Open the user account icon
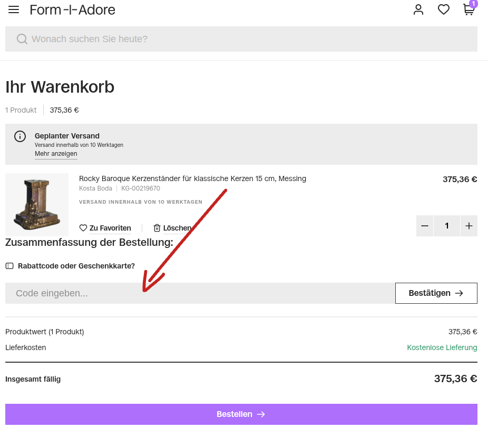Image resolution: width=488 pixels, height=448 pixels. [418, 9]
